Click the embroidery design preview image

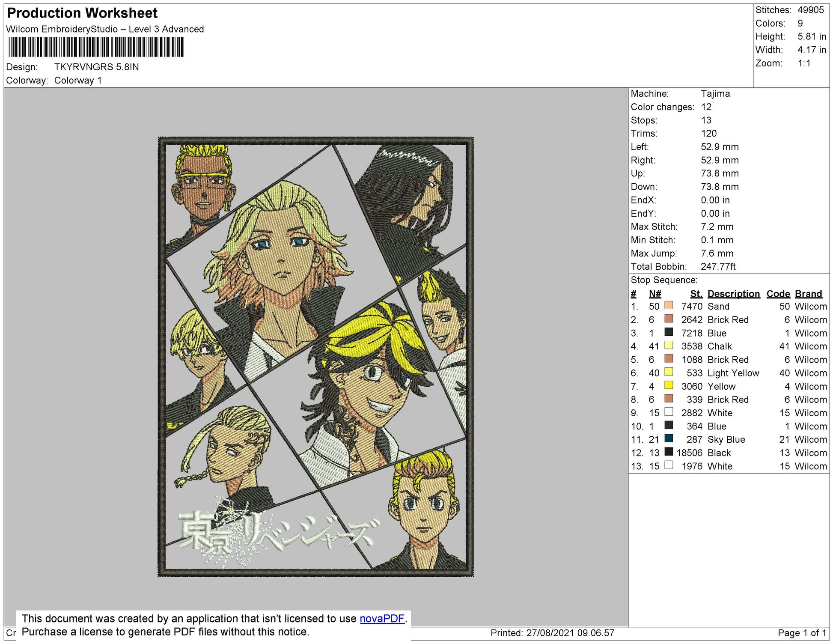click(x=316, y=357)
